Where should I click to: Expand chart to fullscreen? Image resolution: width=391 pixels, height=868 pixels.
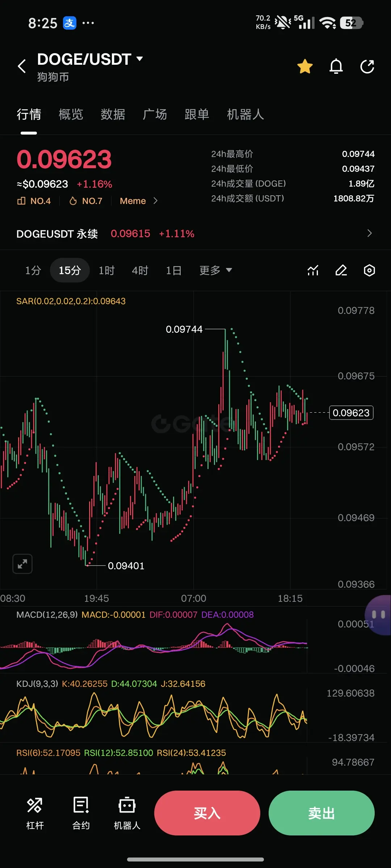coord(22,564)
